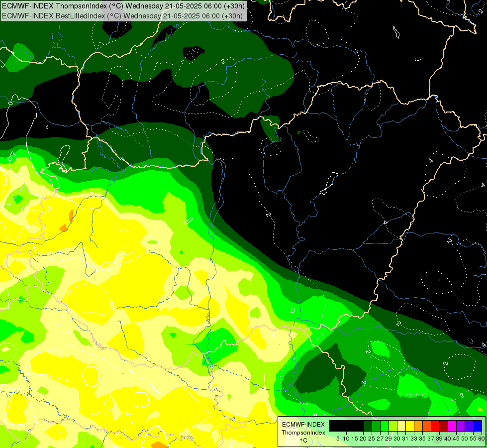Click the legend value '5'

point(338,439)
